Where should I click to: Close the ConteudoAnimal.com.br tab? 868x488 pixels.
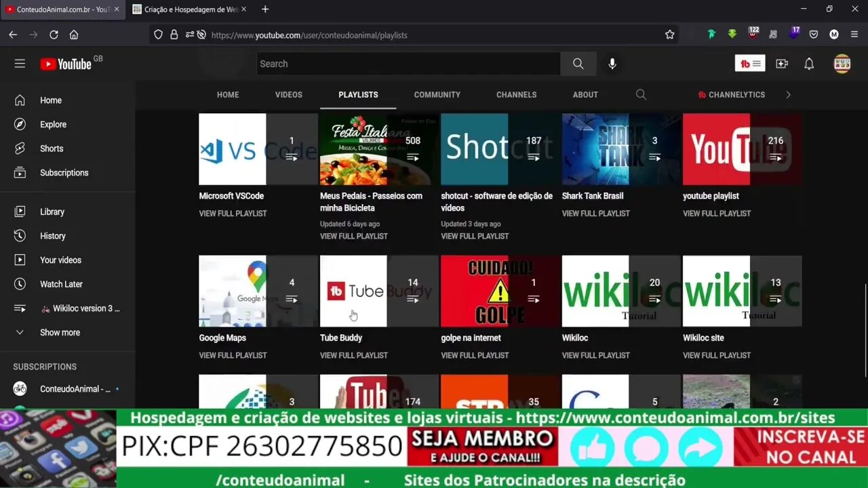pos(117,9)
